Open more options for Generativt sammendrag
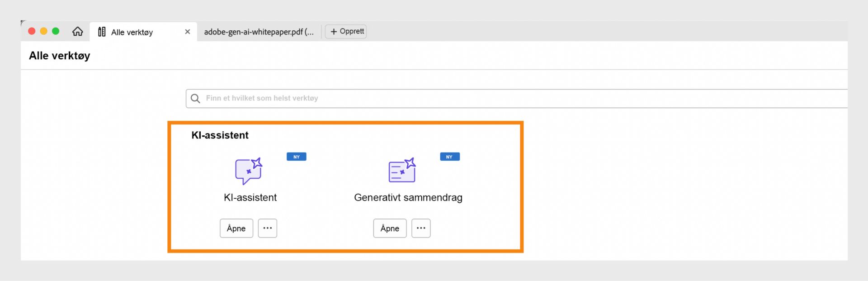The height and width of the screenshot is (281, 868). coord(421,228)
